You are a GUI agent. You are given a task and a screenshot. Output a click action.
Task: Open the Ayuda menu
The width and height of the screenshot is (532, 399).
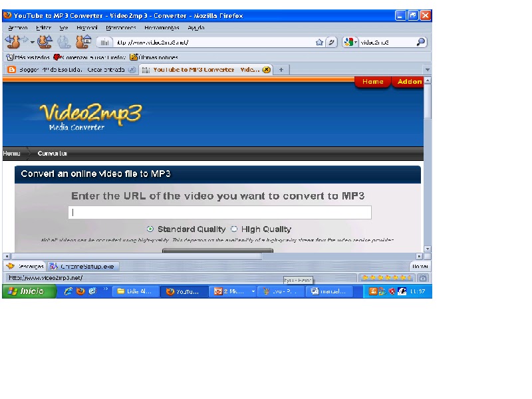(196, 28)
